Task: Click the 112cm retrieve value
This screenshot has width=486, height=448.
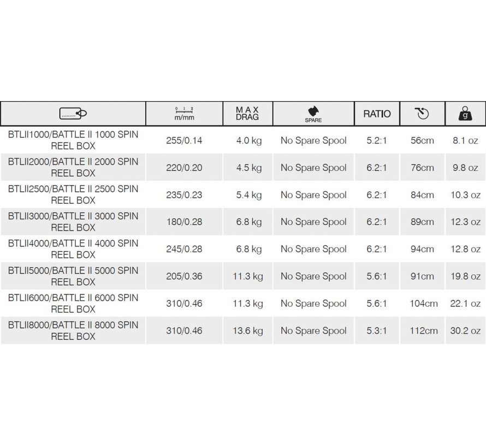Action: click(x=424, y=331)
